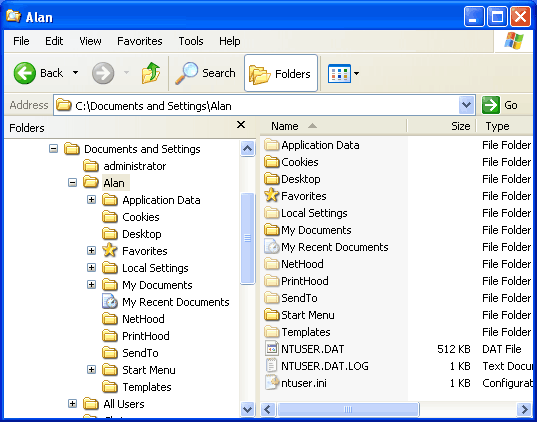This screenshot has height=422, width=537.
Task: Click Cookies folder icon in file list
Action: click(272, 162)
